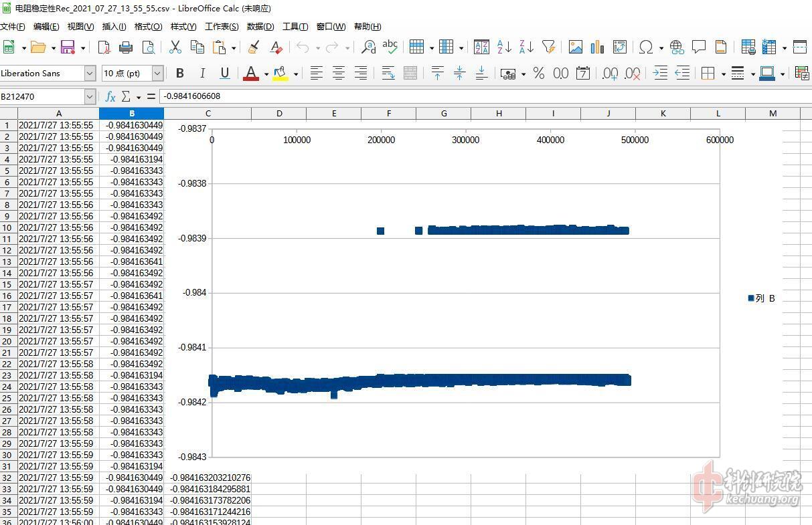The width and height of the screenshot is (812, 525).
Task: Open the Sort dialog icon
Action: click(x=481, y=47)
